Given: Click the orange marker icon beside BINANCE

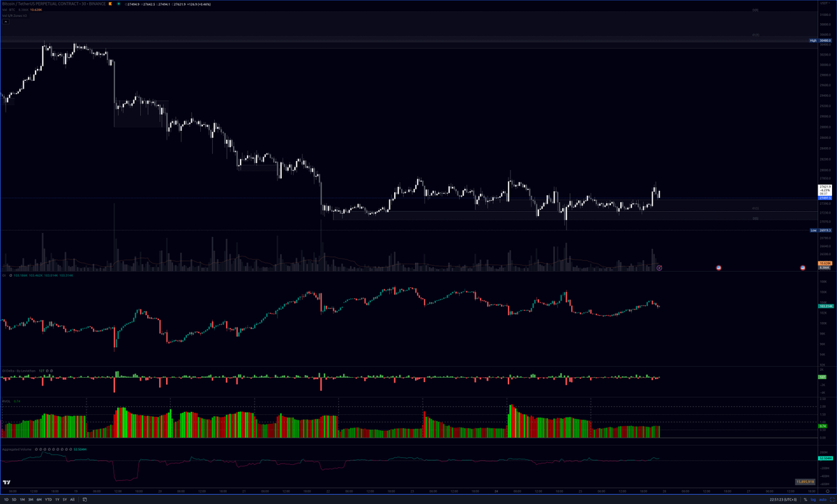Looking at the screenshot, I should tap(110, 4).
